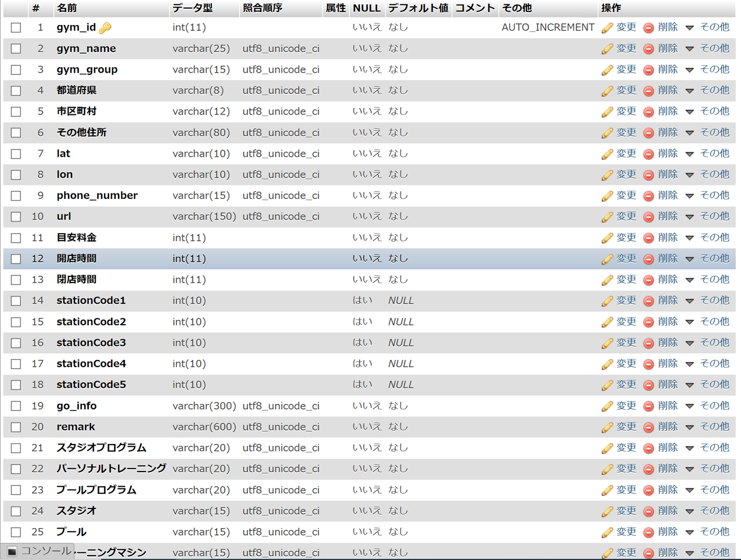The width and height of the screenshot is (741, 560).
Task: Click varchar(150) type of url
Action: tap(204, 217)
